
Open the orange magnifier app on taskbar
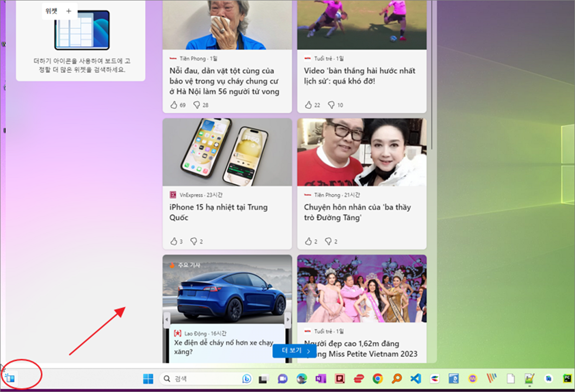397,379
